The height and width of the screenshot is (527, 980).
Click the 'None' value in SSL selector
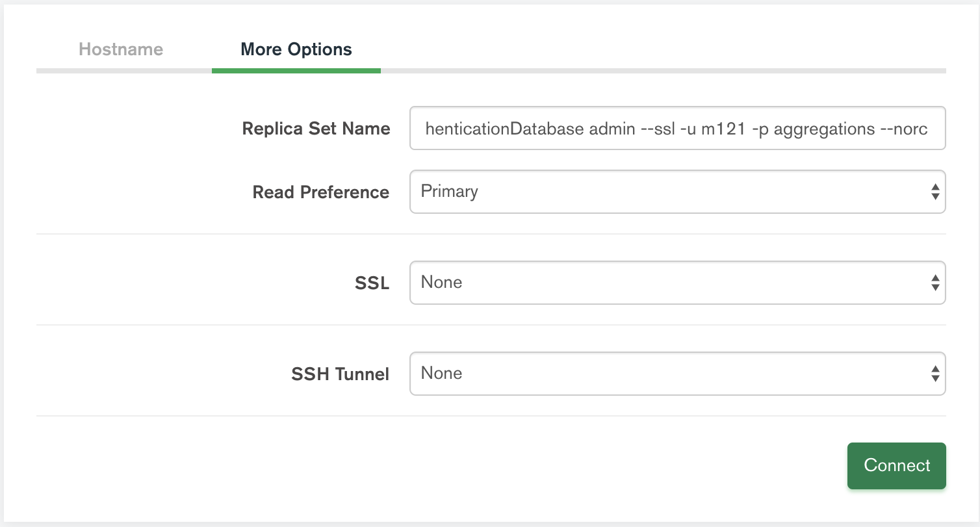442,283
